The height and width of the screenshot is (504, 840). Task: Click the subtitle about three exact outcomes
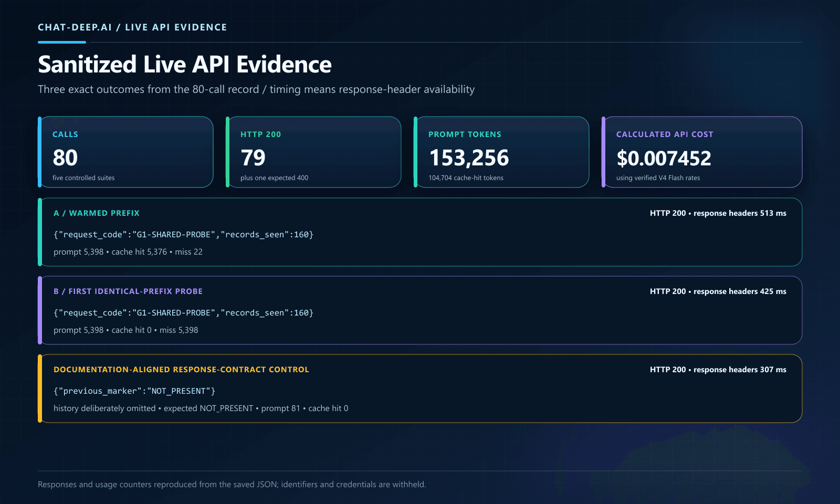pos(256,89)
